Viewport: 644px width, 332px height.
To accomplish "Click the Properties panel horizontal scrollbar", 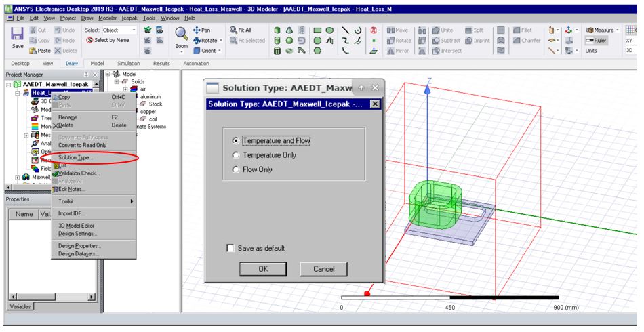I will [52, 297].
